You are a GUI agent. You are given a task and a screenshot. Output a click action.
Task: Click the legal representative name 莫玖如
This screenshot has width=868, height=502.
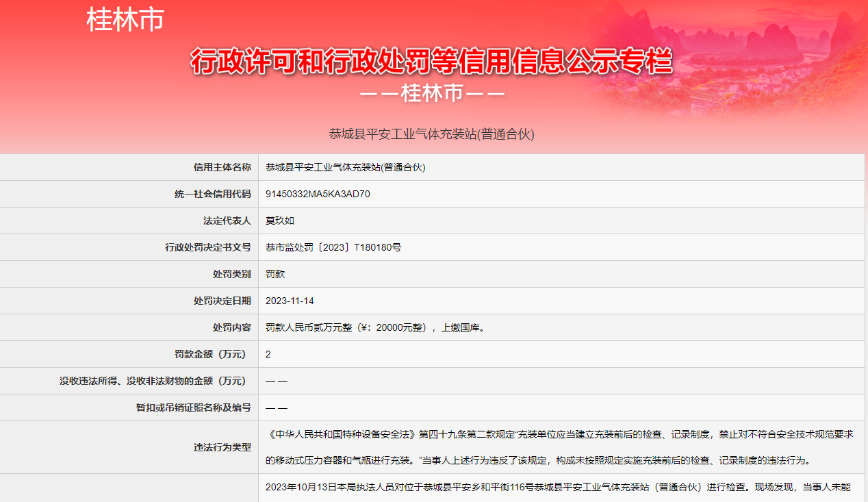(x=280, y=221)
